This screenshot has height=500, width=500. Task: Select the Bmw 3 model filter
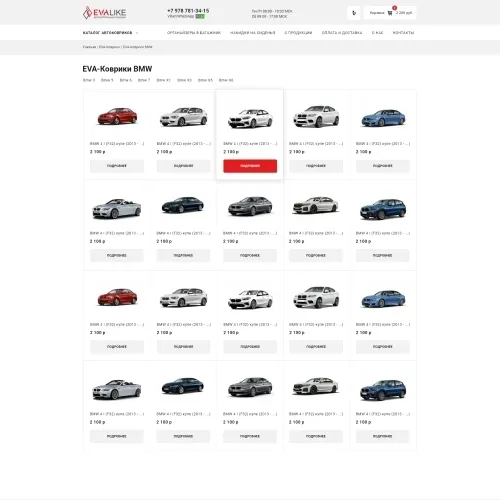tap(89, 80)
